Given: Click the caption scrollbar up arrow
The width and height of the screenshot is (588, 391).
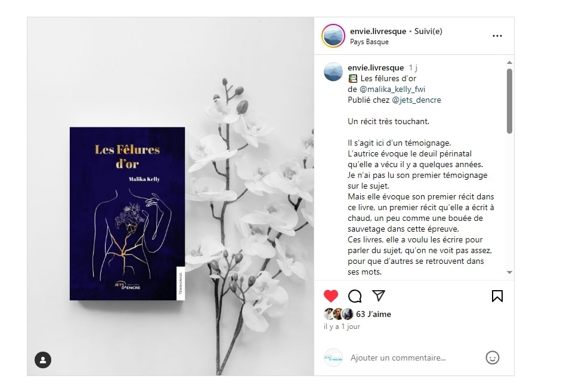Looking at the screenshot, I should [x=509, y=62].
